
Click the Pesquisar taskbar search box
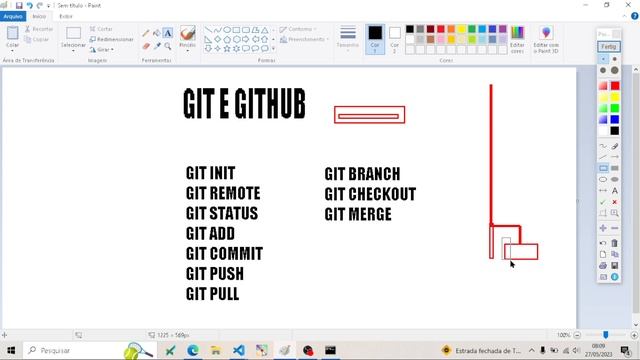[89, 350]
